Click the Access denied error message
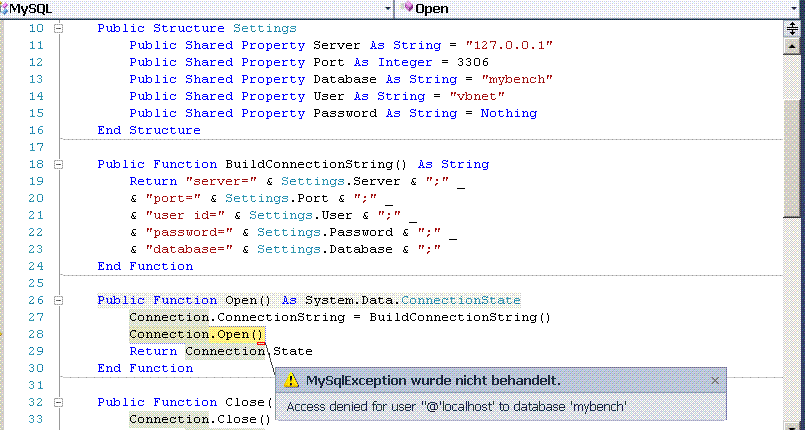Screen dimensions: 805x430 456,407
